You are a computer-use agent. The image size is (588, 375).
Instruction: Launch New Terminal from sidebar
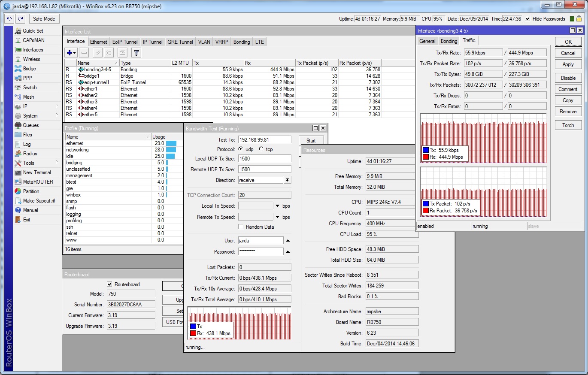(36, 172)
